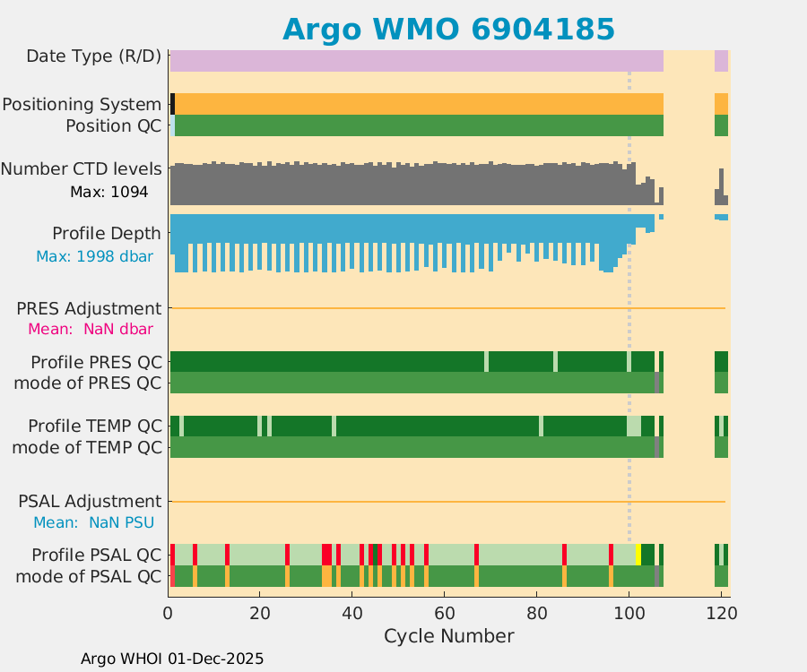Click the orange Positioning System bar

click(418, 103)
